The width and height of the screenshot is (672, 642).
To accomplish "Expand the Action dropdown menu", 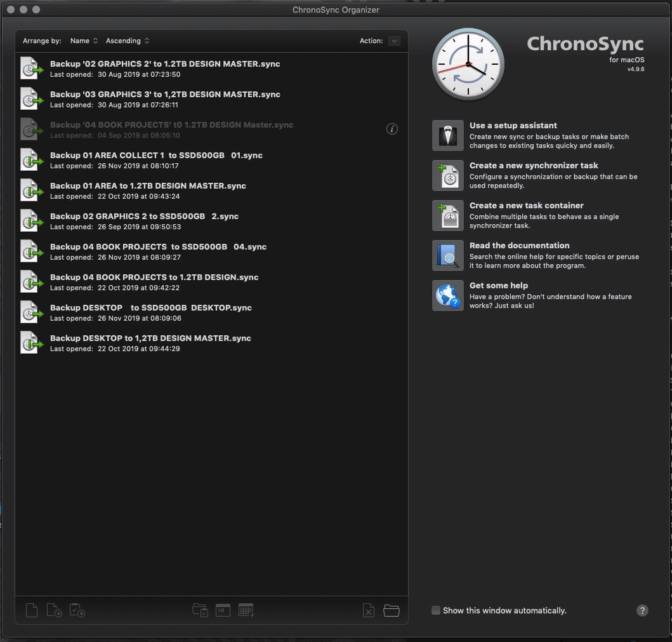I will [394, 41].
